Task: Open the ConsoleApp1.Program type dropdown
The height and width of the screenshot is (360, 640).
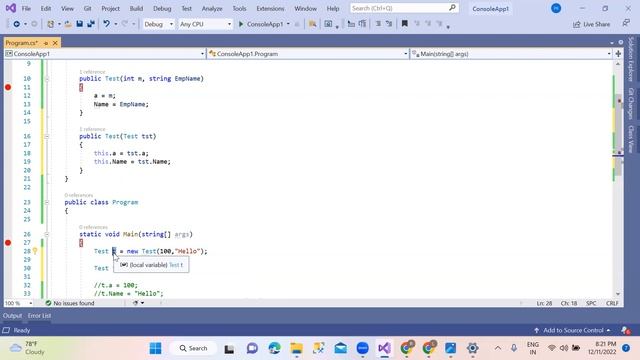Action: [x=308, y=54]
